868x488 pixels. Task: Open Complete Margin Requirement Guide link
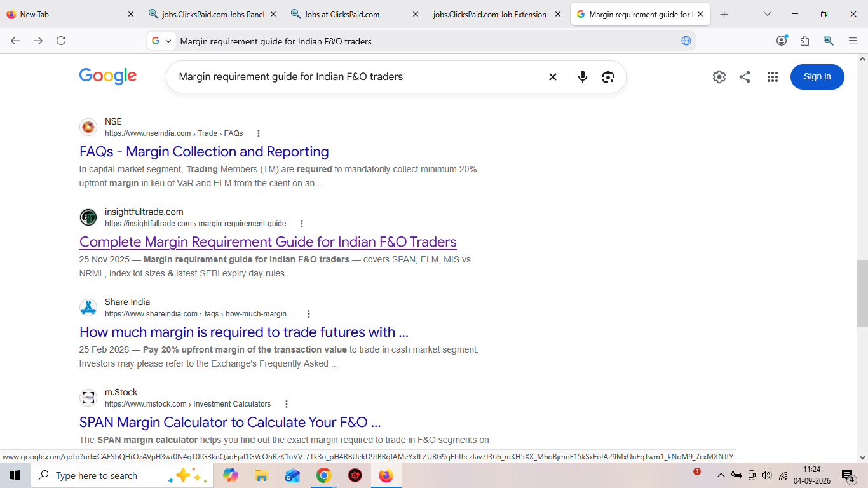click(x=268, y=242)
